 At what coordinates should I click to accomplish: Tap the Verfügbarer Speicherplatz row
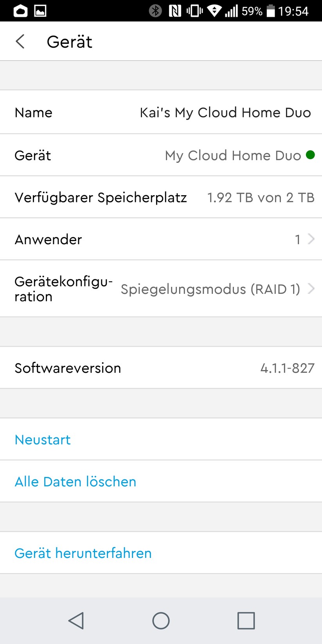click(x=161, y=197)
